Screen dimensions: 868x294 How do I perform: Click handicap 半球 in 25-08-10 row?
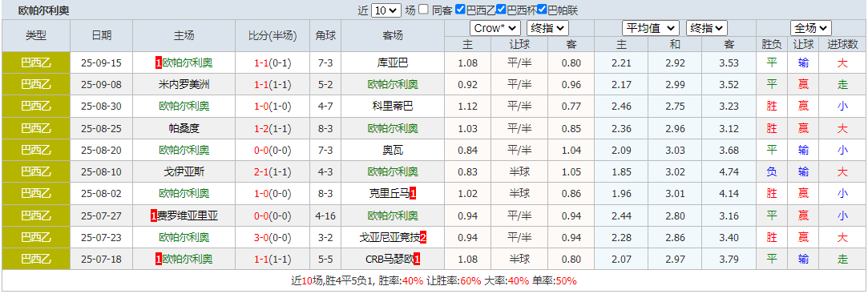click(519, 171)
